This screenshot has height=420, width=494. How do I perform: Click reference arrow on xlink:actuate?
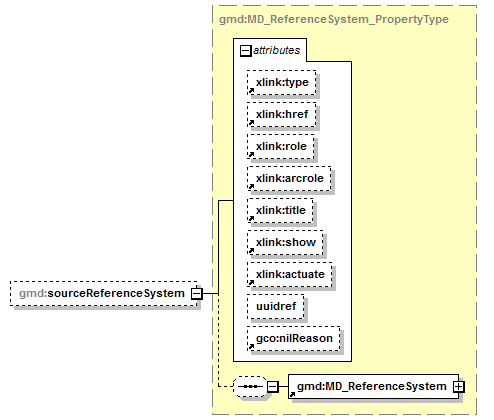[x=251, y=283]
